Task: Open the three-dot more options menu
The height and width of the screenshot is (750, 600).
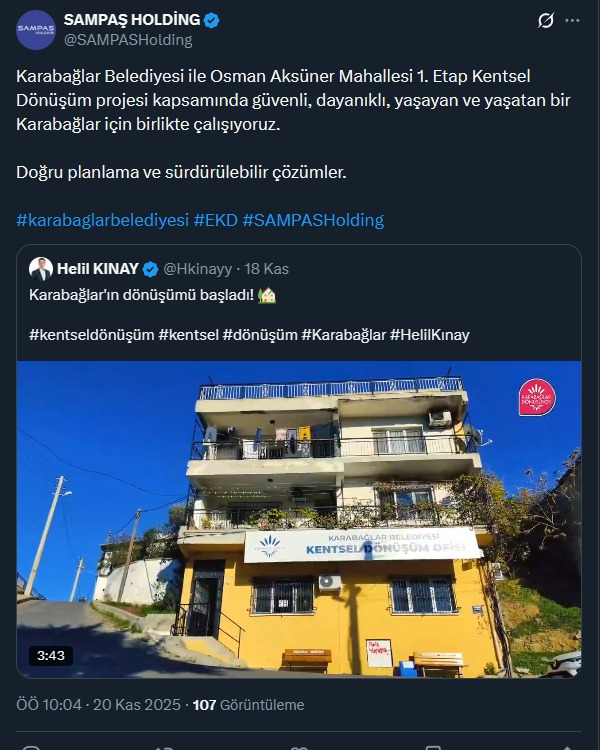Action: [x=572, y=21]
